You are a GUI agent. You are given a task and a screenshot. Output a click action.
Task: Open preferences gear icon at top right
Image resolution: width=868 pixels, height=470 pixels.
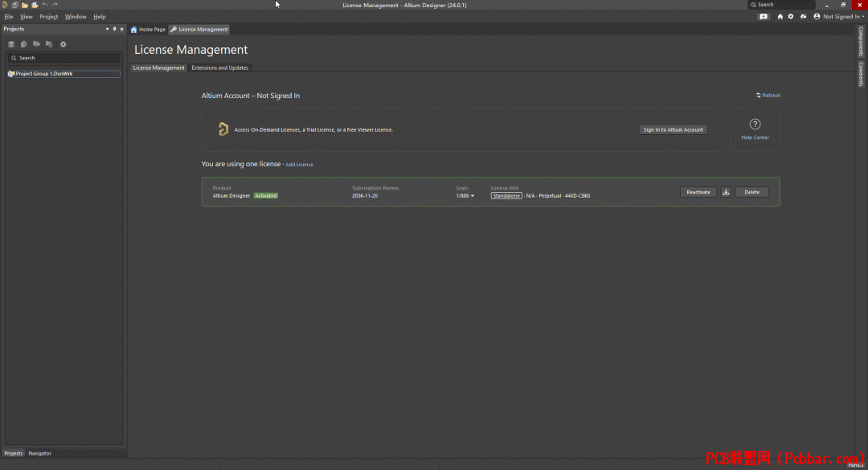pos(791,17)
